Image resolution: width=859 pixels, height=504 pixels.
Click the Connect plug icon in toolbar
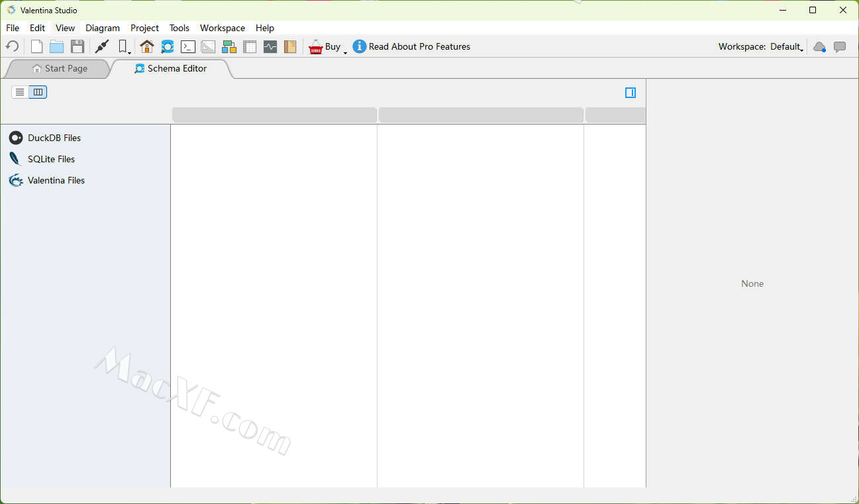point(102,46)
